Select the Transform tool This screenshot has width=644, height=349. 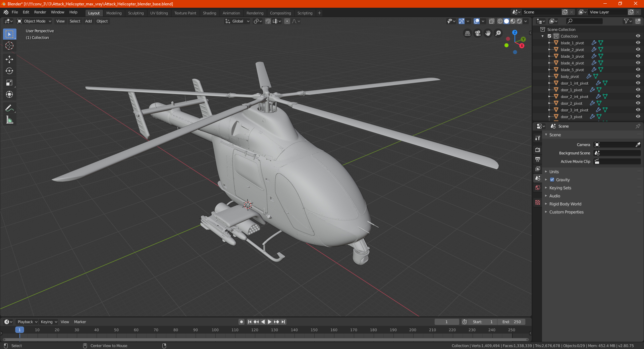pos(9,94)
